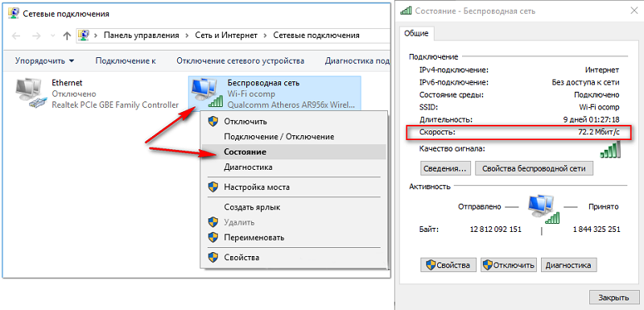This screenshot has width=644, height=310.
Task: Go up one level with up arrow
Action: (67, 36)
